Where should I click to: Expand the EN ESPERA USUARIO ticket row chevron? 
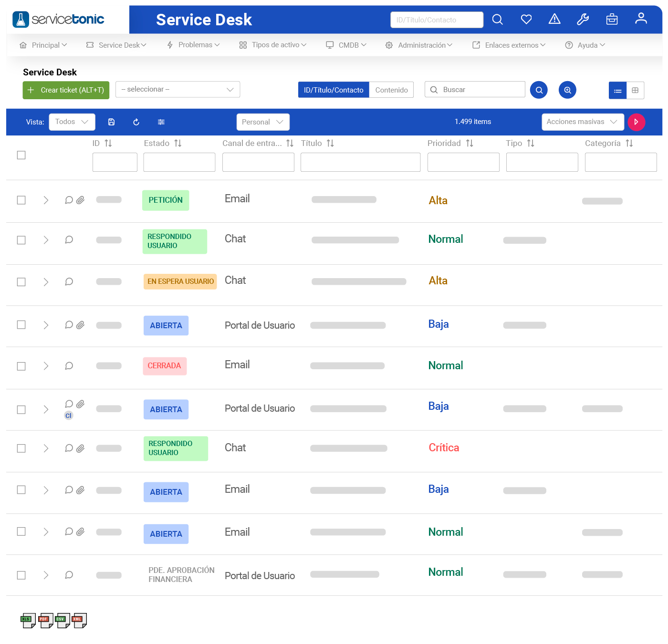point(46,282)
